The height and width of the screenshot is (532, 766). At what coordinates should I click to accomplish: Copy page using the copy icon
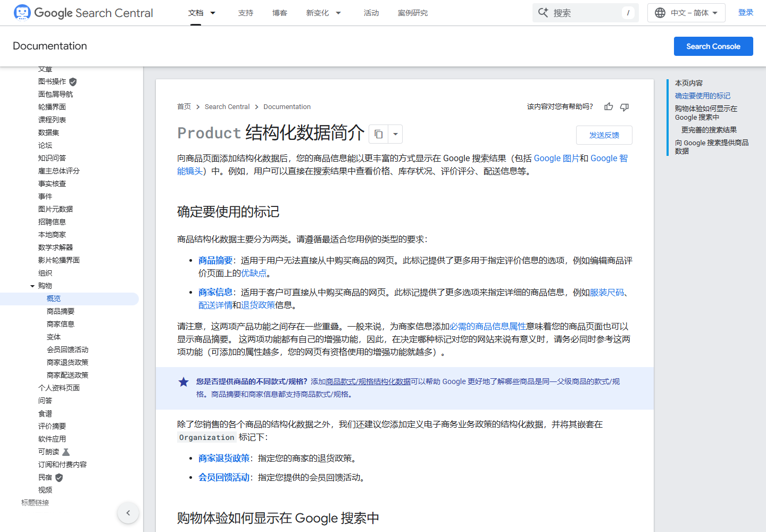(x=379, y=134)
